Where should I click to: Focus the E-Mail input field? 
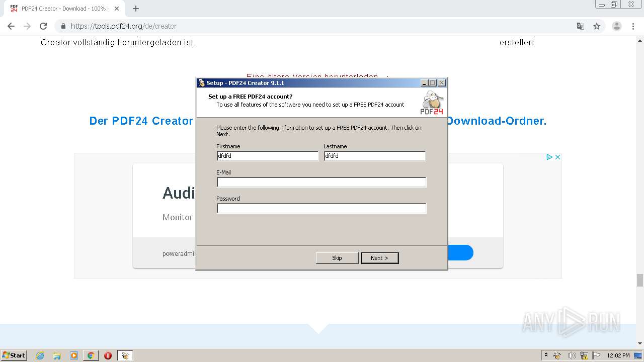[321, 183]
